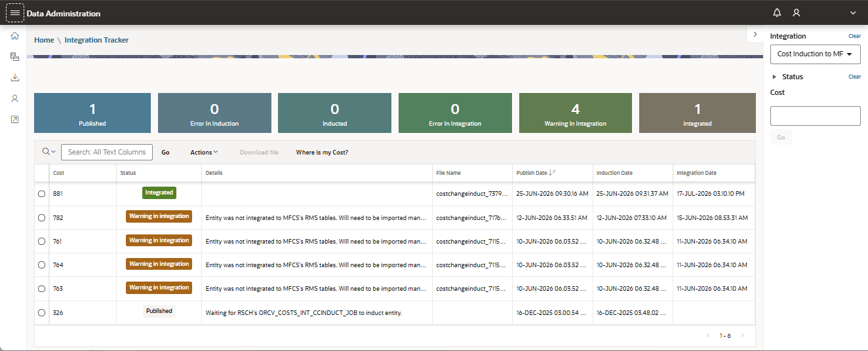This screenshot has width=868, height=351.
Task: Click the report Go button
Action: [x=165, y=153]
